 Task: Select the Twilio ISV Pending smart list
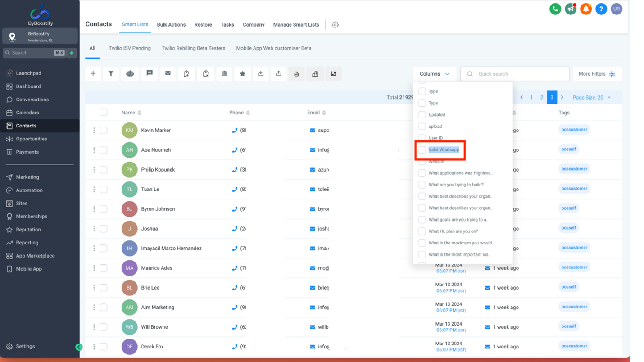130,48
